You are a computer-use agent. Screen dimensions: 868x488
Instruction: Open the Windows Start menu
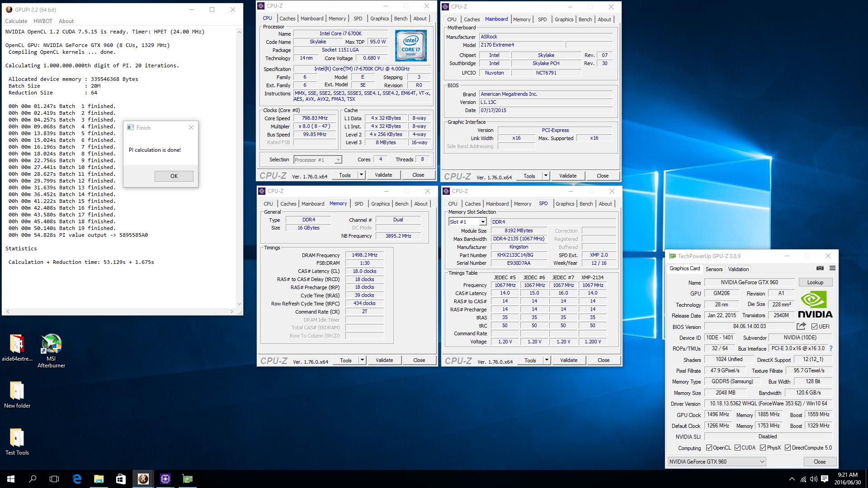[x=11, y=479]
